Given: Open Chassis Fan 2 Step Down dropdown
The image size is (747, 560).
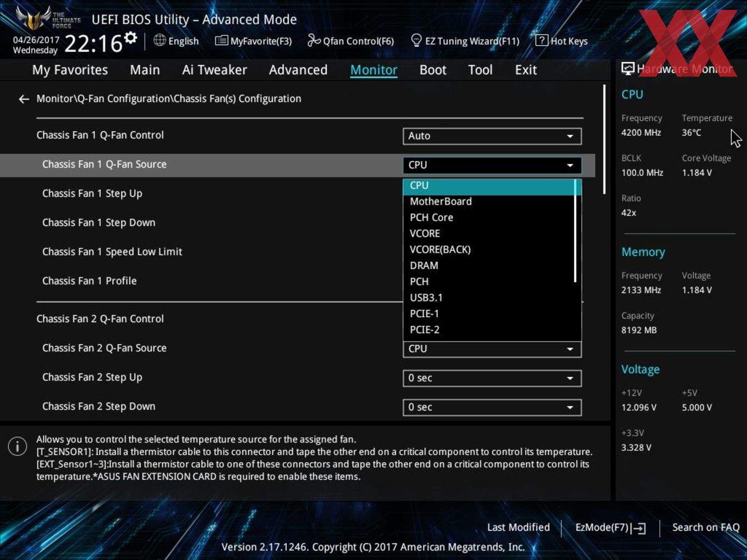Looking at the screenshot, I should [492, 407].
